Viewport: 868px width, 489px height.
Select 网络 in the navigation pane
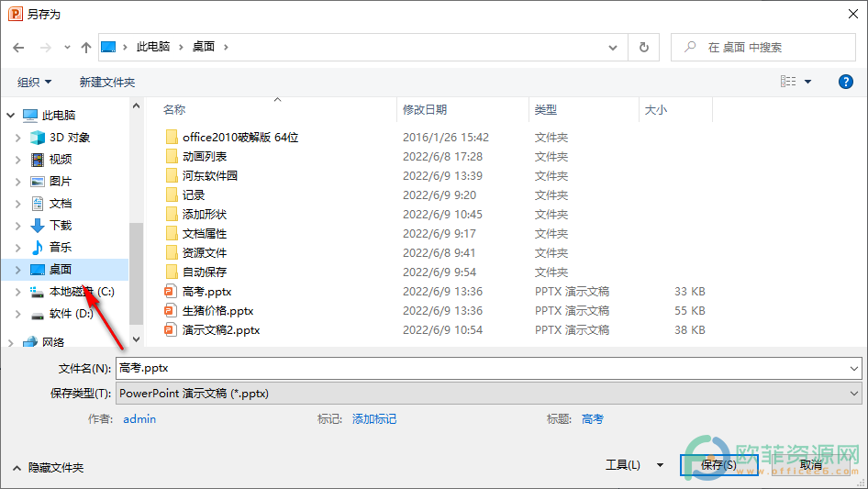[x=53, y=342]
